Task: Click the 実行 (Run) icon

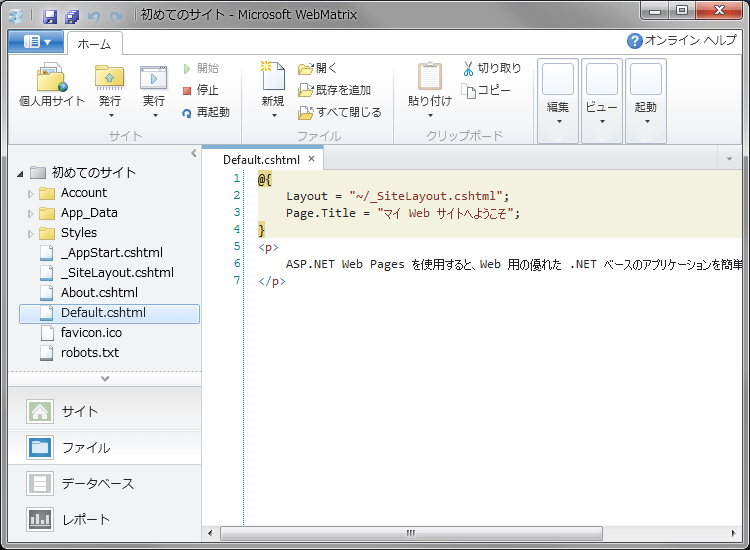Action: [x=154, y=78]
